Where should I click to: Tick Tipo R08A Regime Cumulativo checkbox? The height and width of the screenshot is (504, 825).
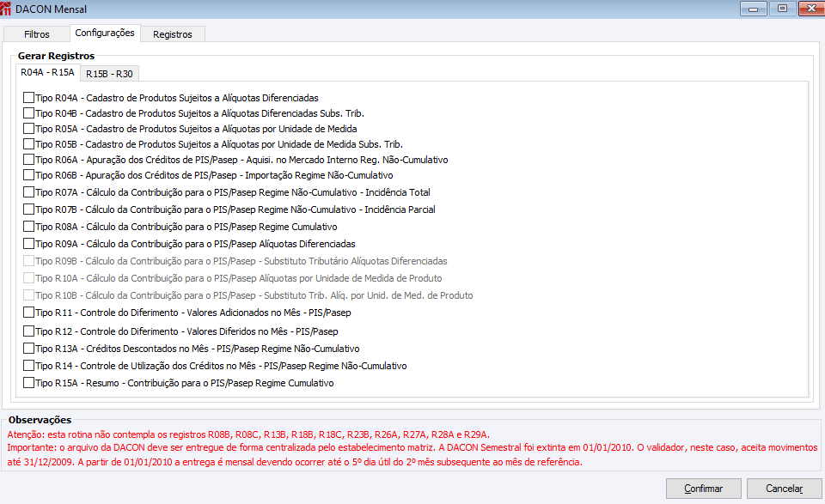coord(29,227)
